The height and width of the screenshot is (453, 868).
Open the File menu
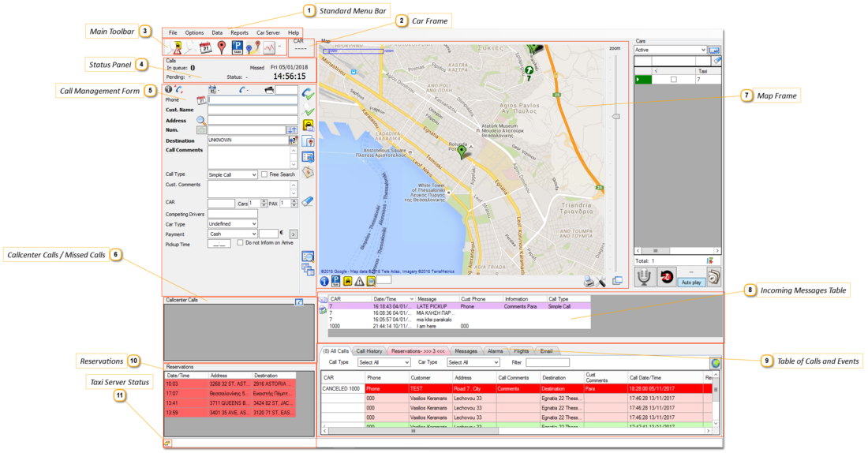tap(173, 32)
